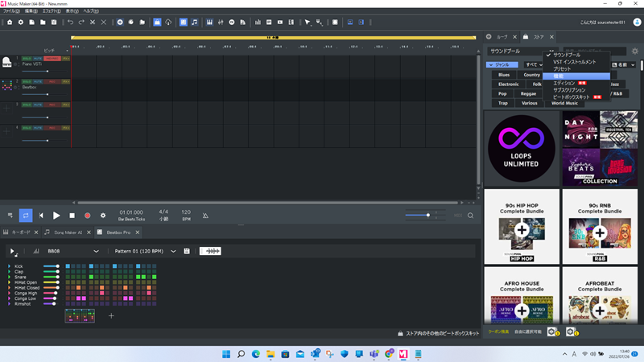Click the zoom magnifier icon in transport bar
644x362 pixels.
click(x=471, y=216)
